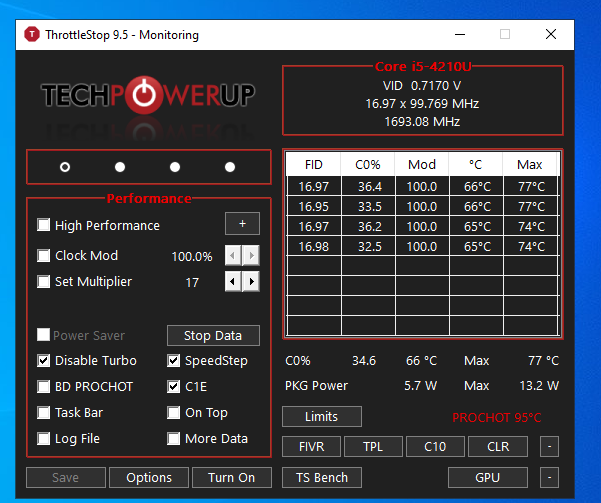
Task: Click the 16.97 x 99.769 MHz readout
Action: (422, 104)
